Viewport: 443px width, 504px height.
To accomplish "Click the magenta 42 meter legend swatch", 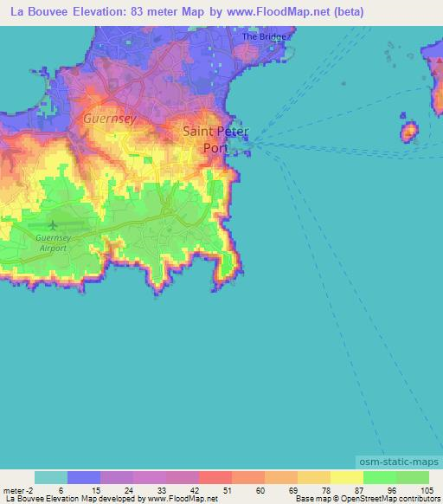I will 183,477.
